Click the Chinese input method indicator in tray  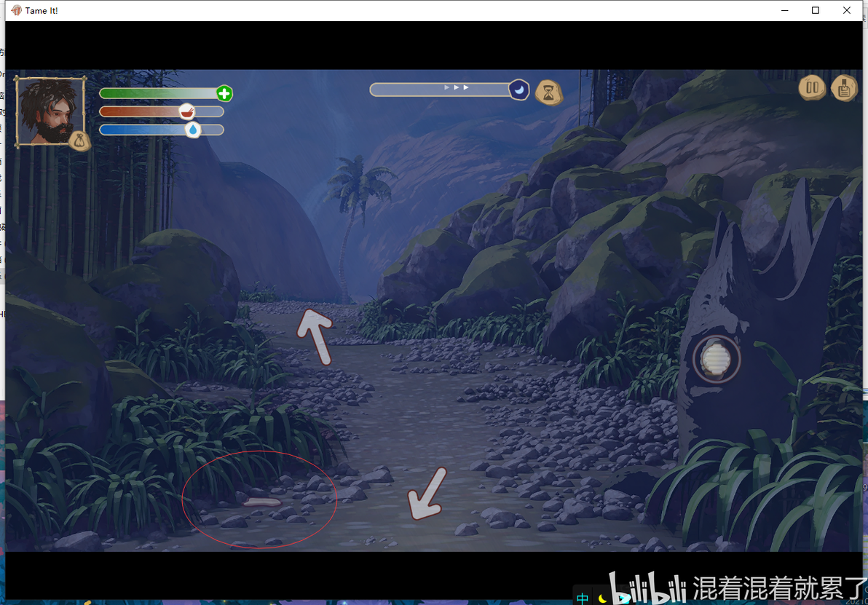(583, 598)
